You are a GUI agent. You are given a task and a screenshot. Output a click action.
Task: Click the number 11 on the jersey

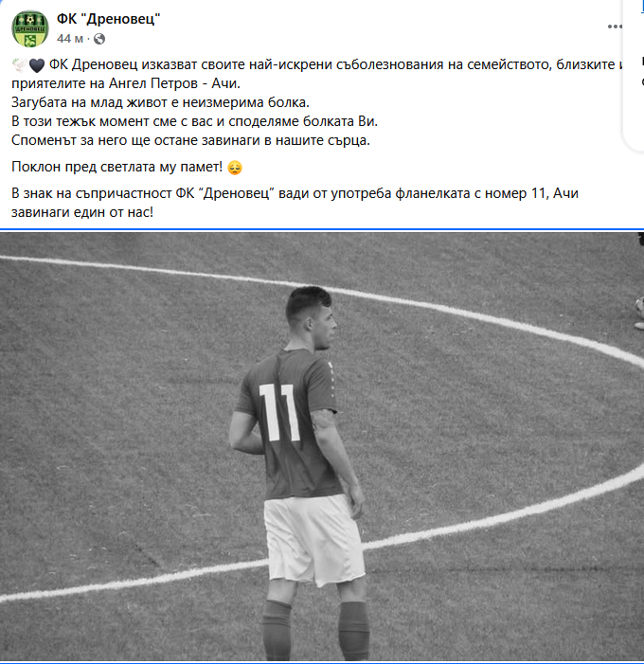click(280, 413)
